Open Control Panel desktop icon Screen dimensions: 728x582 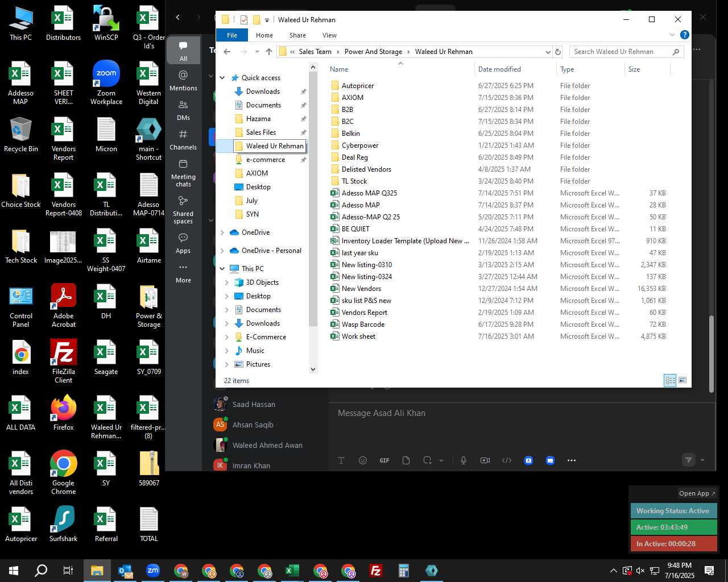[21, 305]
